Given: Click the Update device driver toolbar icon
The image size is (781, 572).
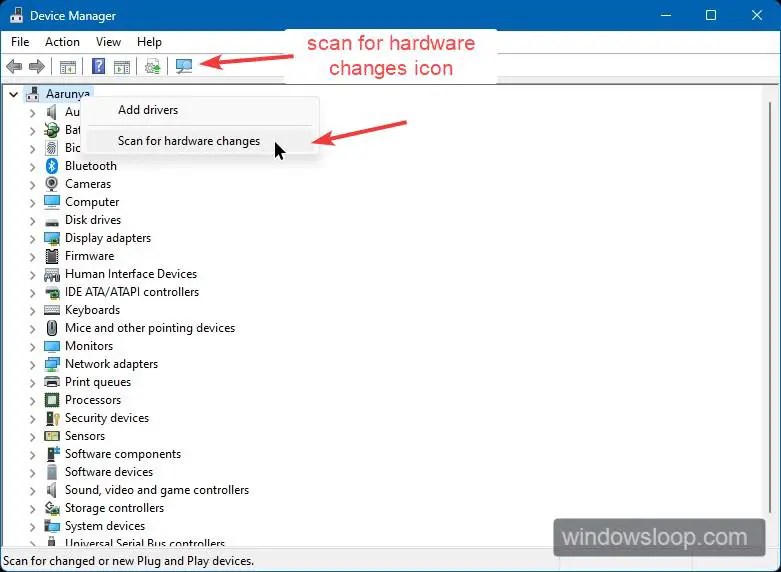Looking at the screenshot, I should pos(152,66).
